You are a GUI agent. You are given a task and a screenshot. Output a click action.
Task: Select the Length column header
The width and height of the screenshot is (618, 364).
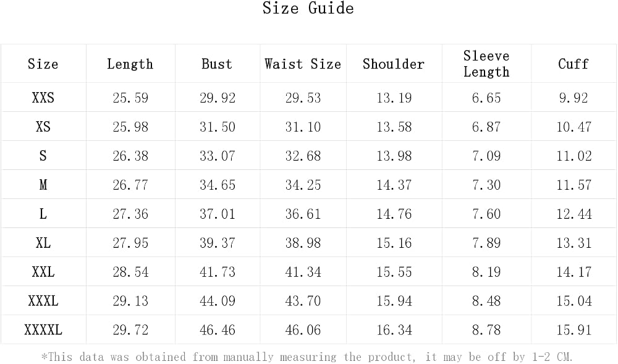click(130, 64)
